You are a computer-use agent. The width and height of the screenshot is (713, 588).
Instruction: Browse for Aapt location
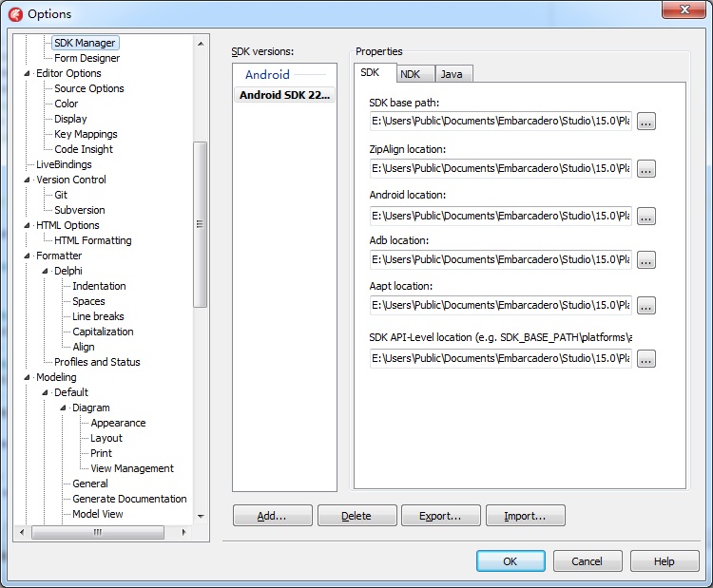click(x=646, y=305)
